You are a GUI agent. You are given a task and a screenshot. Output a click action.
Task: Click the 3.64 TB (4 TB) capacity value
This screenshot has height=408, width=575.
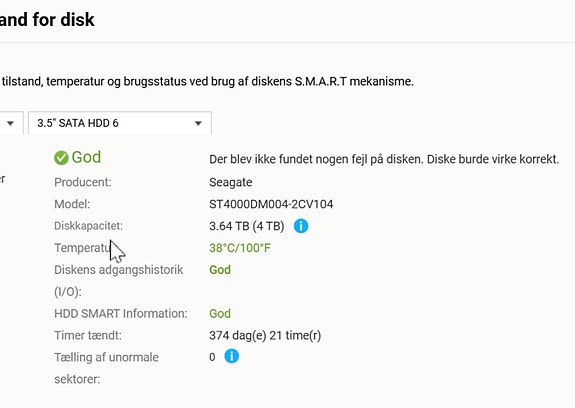247,226
